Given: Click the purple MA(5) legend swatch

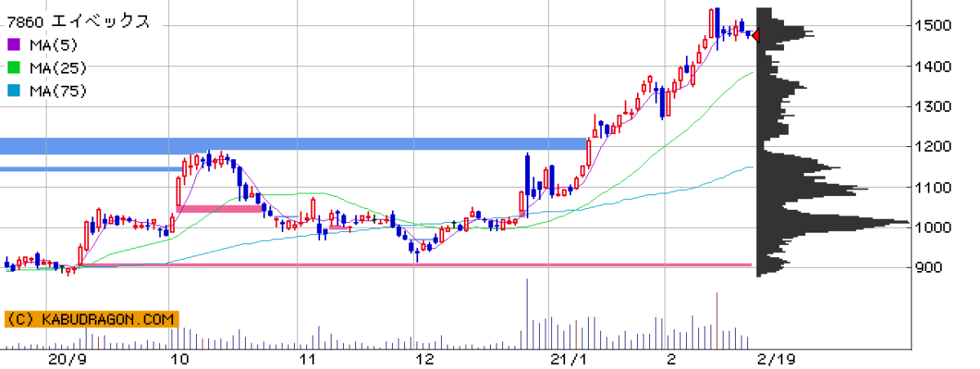Looking at the screenshot, I should point(14,45).
